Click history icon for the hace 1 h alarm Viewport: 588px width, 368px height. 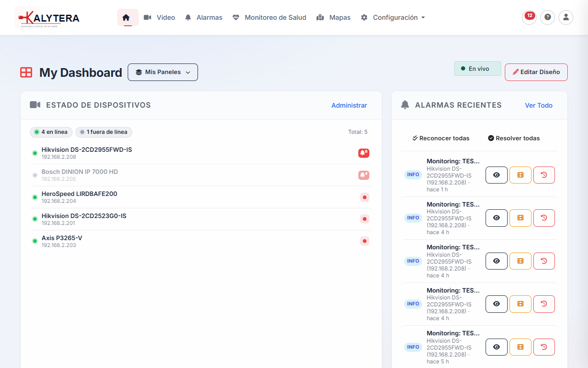pos(544,175)
